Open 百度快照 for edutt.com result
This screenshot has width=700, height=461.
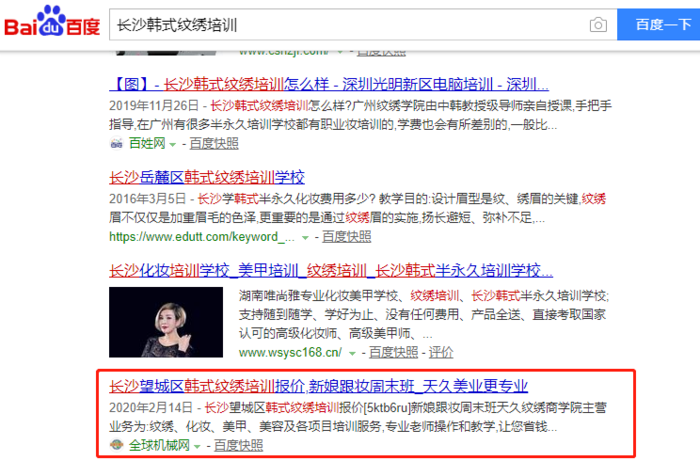coord(346,237)
